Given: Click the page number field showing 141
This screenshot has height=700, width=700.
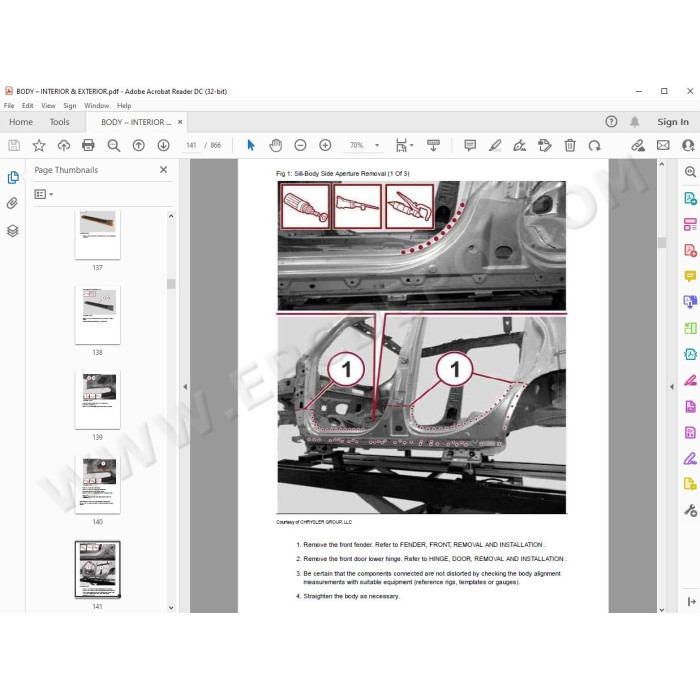Looking at the screenshot, I should pos(191,145).
